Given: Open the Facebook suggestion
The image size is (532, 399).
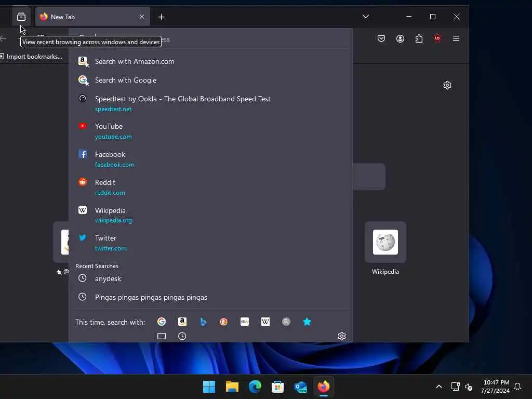Looking at the screenshot, I should (x=210, y=159).
